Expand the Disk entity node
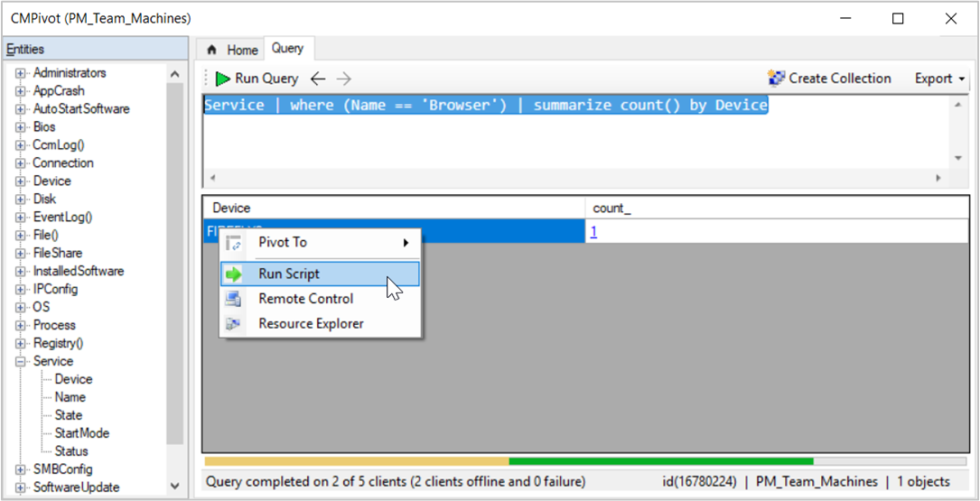The width and height of the screenshot is (980, 501). point(22,199)
